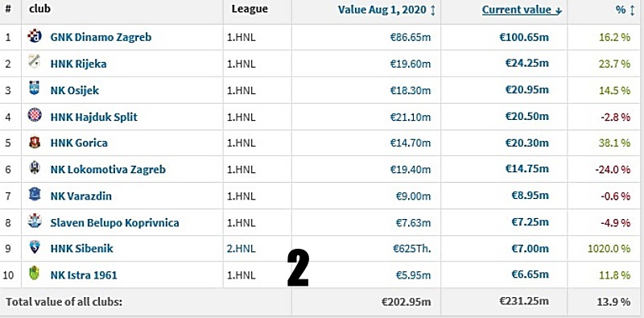Open NK Lokomotiva Zagreb club link

pos(108,169)
